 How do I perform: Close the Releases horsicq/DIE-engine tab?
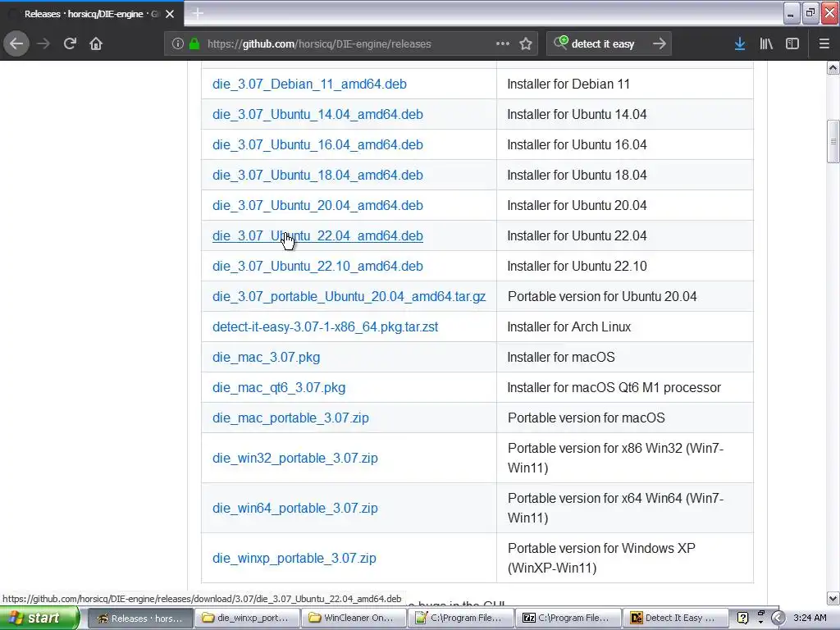[170, 14]
